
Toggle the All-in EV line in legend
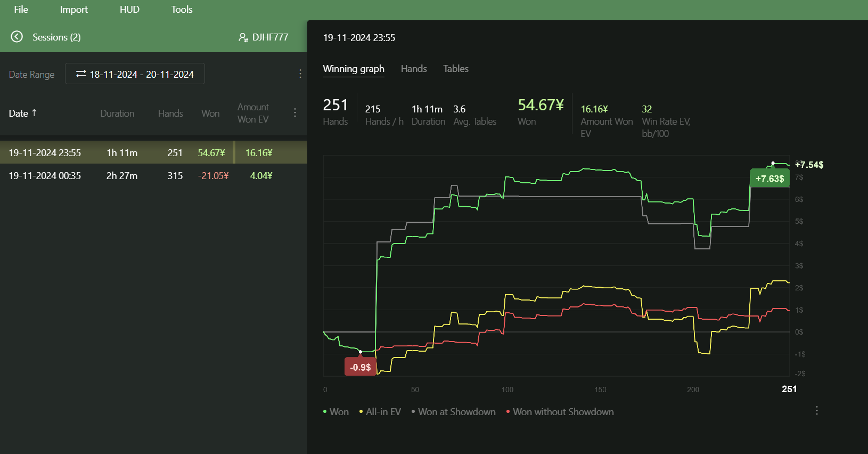click(x=380, y=412)
